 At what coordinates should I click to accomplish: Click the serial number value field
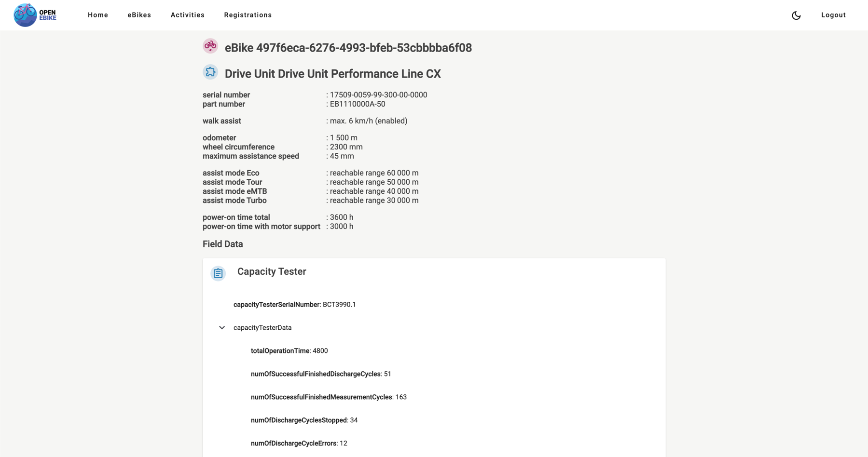[378, 94]
